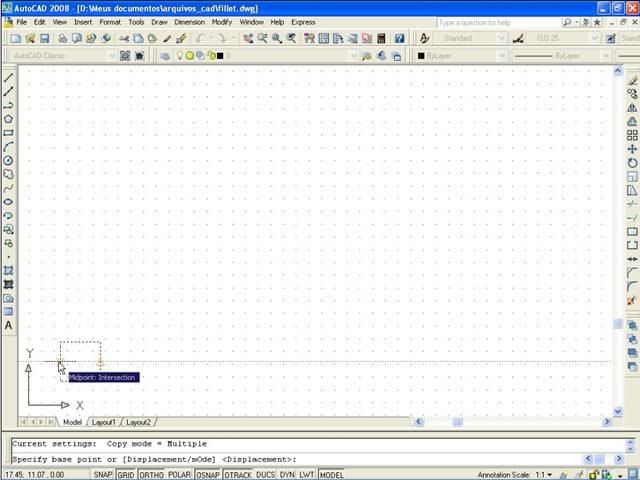The image size is (640, 480).
Task: Select the Hatch tool
Action: click(9, 270)
